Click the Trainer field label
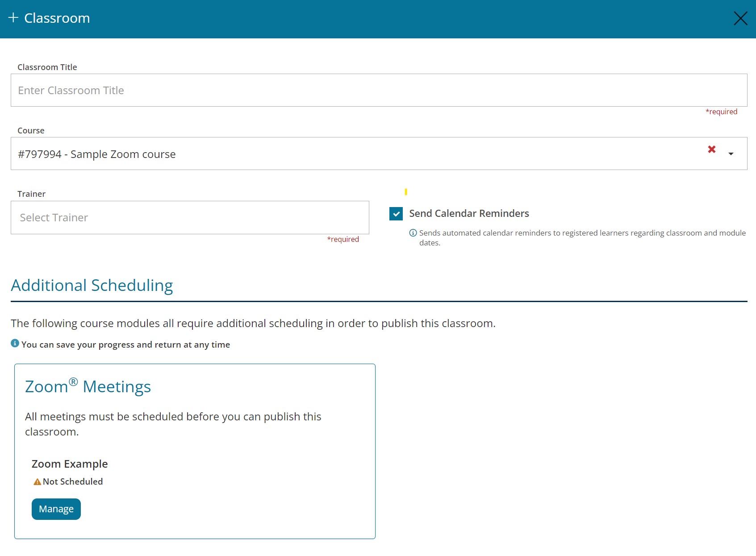The height and width of the screenshot is (556, 756). tap(31, 194)
